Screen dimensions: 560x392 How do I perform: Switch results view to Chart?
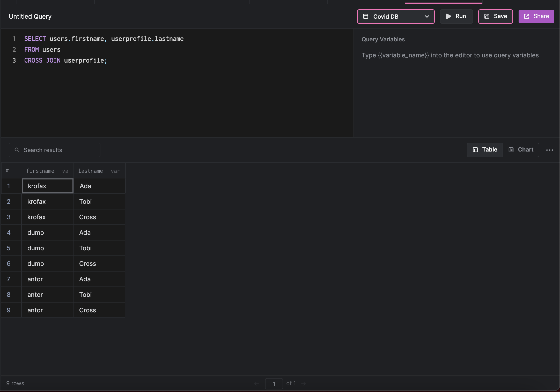521,150
